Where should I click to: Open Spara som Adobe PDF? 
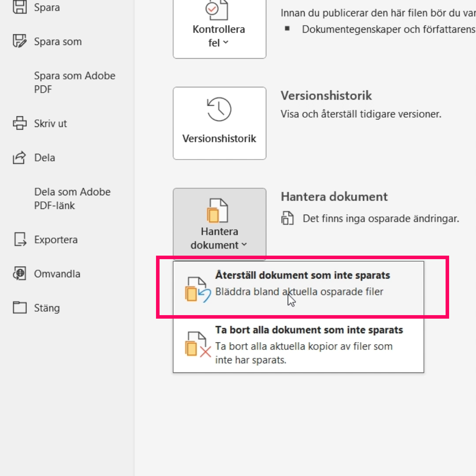pyautogui.click(x=74, y=82)
